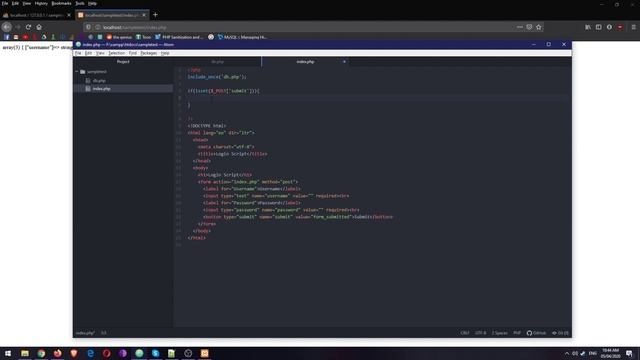Open Atom's Selection menu
The height and width of the screenshot is (360, 640).
[116, 53]
